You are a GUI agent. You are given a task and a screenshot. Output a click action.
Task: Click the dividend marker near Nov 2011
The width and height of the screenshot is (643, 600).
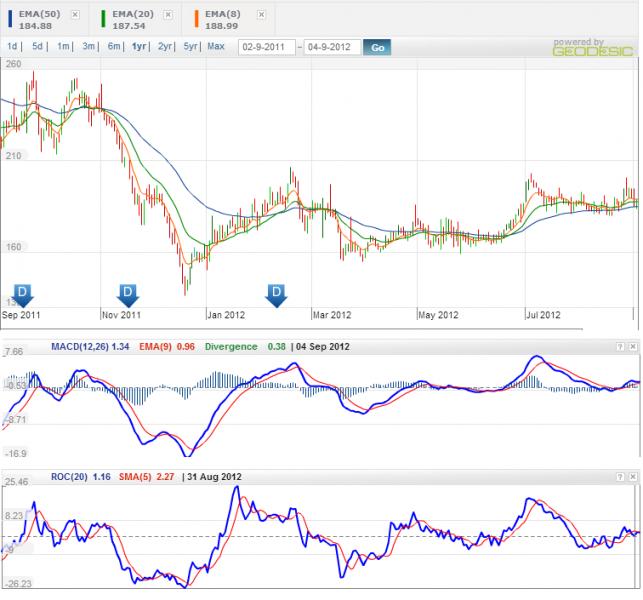click(128, 295)
